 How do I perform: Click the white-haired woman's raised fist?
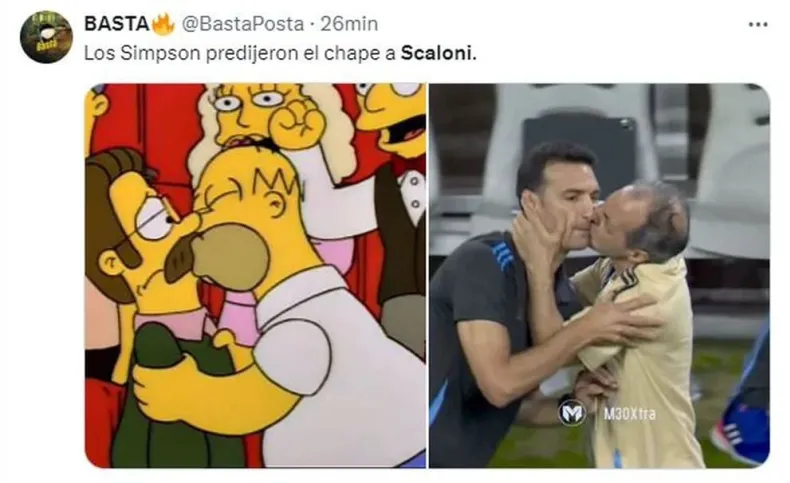[x=296, y=121]
